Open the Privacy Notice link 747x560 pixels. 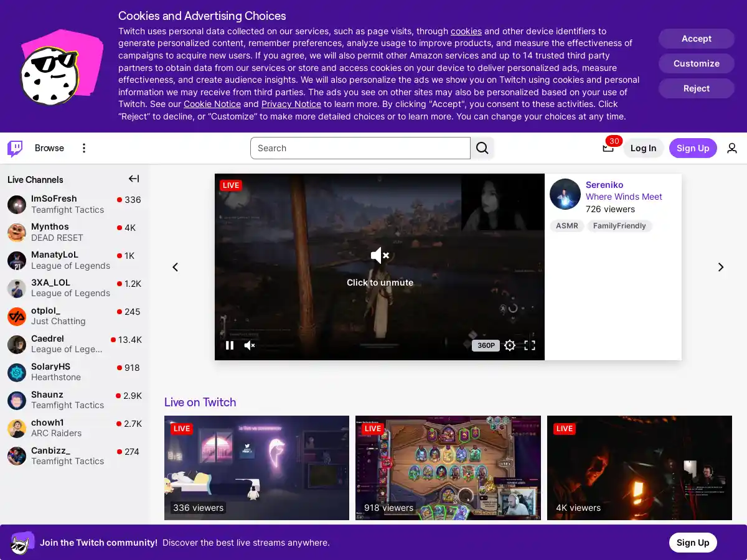(x=291, y=104)
